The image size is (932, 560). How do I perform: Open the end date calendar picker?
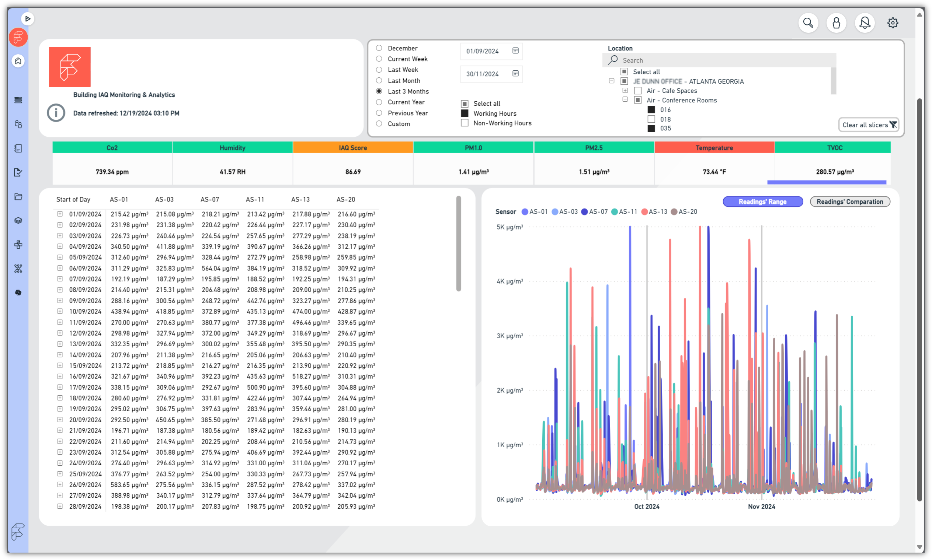coord(515,74)
